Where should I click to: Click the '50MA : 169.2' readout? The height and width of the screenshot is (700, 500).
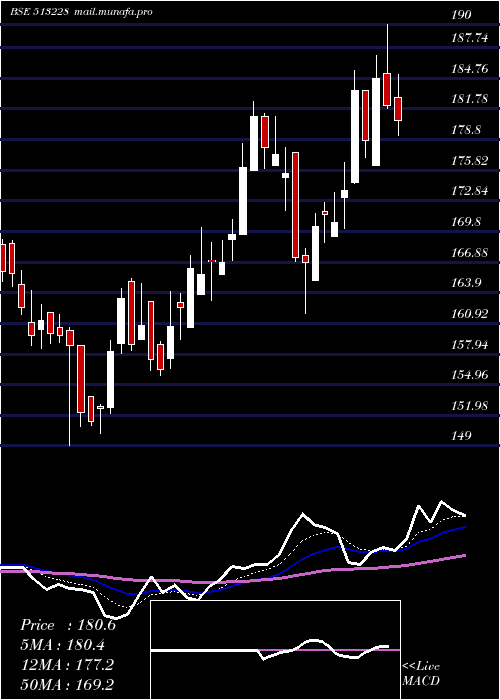pyautogui.click(x=66, y=684)
